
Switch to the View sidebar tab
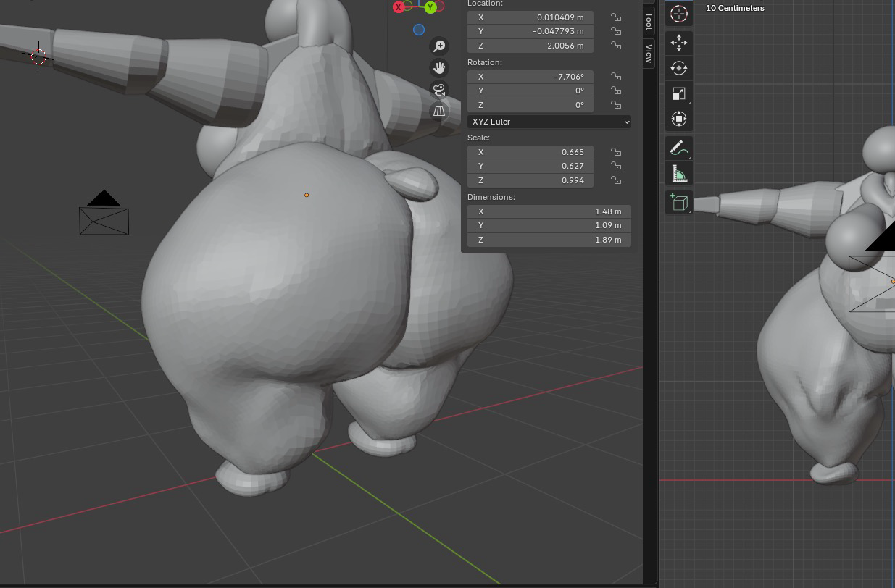click(x=649, y=53)
